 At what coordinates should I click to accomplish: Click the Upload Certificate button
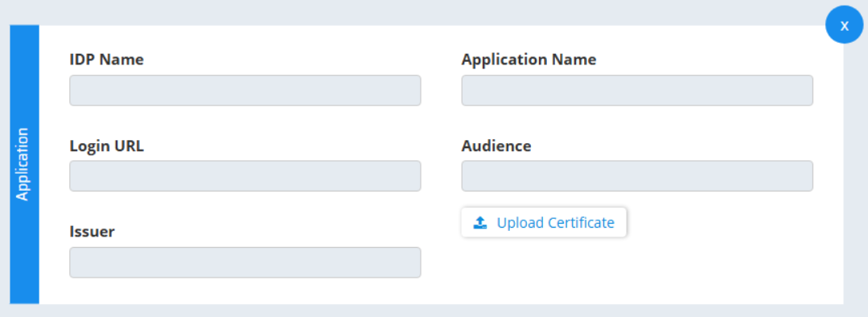pyautogui.click(x=544, y=222)
